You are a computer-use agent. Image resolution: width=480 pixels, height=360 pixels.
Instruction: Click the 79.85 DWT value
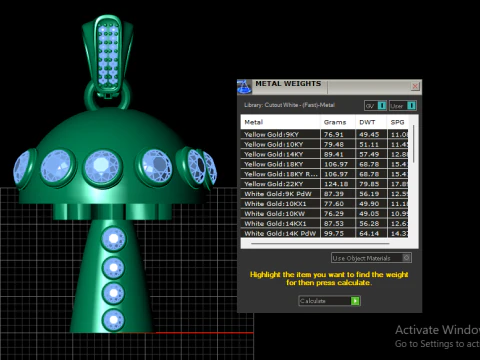(x=369, y=184)
